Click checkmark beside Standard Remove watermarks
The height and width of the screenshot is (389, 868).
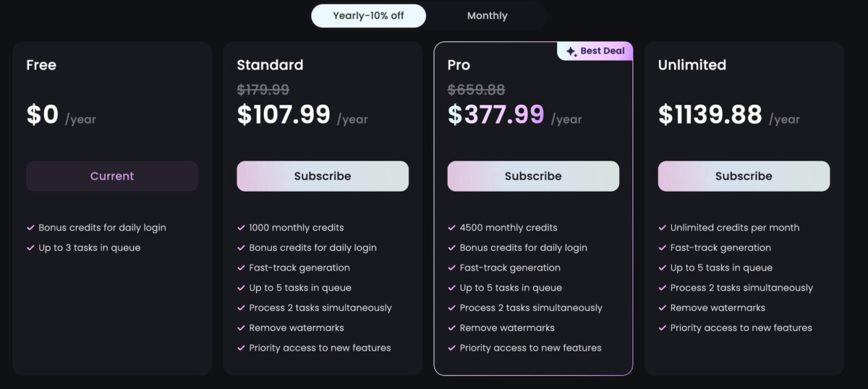click(x=241, y=328)
